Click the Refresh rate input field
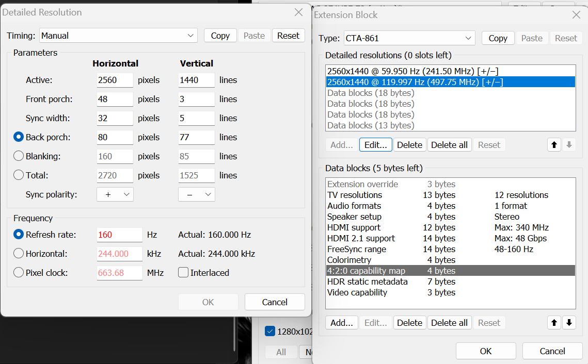This screenshot has width=588, height=364. pyautogui.click(x=119, y=235)
